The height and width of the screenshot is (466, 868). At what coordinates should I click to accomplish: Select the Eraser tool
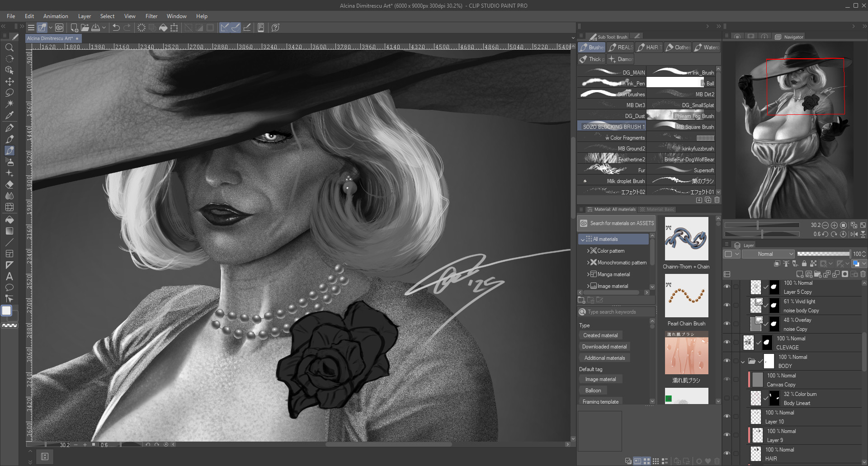click(9, 184)
